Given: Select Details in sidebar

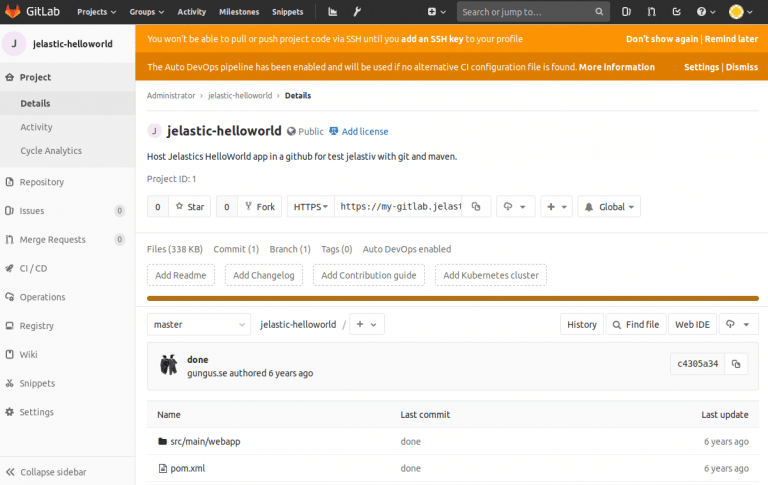Looking at the screenshot, I should (x=68, y=103).
